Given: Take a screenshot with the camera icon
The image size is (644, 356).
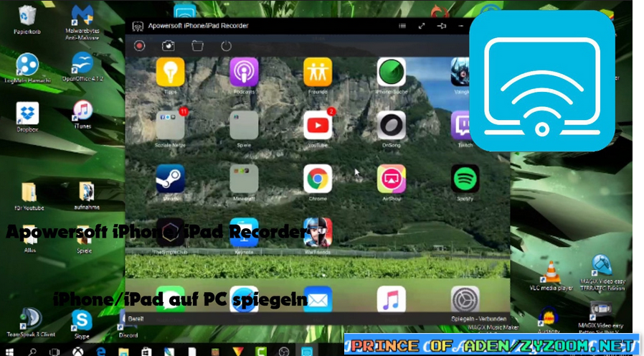Looking at the screenshot, I should (168, 46).
